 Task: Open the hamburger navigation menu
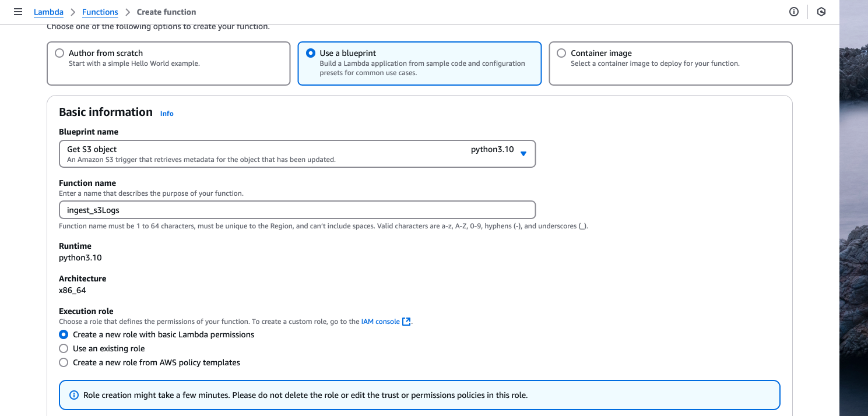point(17,12)
